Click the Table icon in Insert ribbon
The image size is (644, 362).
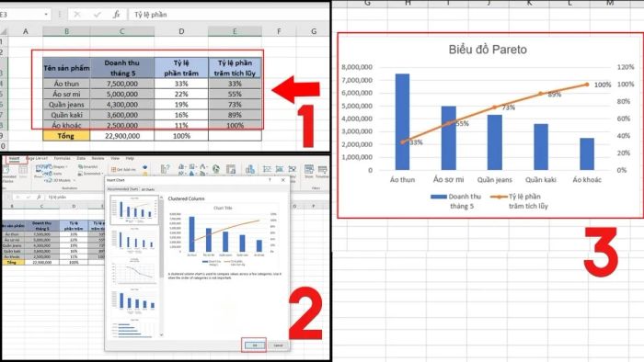point(23,172)
